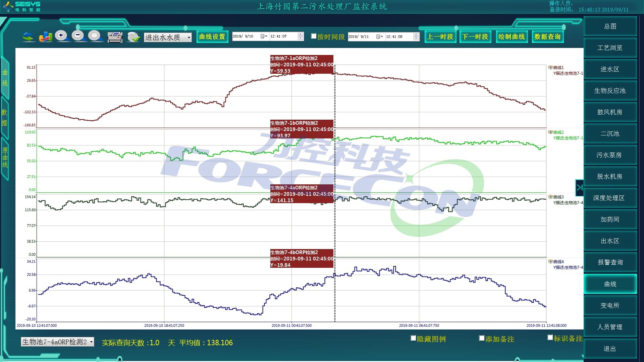Select 曲线 in the navigation menu
The height and width of the screenshot is (362, 644).
click(x=610, y=284)
